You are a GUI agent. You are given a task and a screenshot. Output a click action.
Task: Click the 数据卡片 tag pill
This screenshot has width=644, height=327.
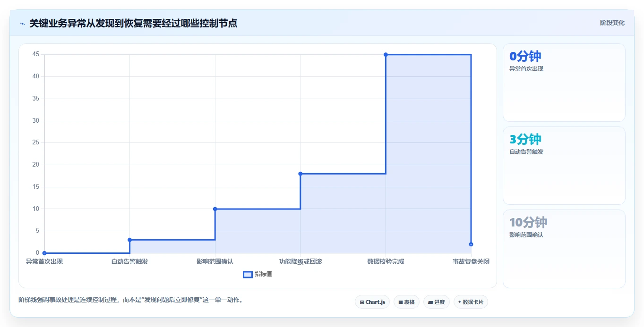click(471, 302)
